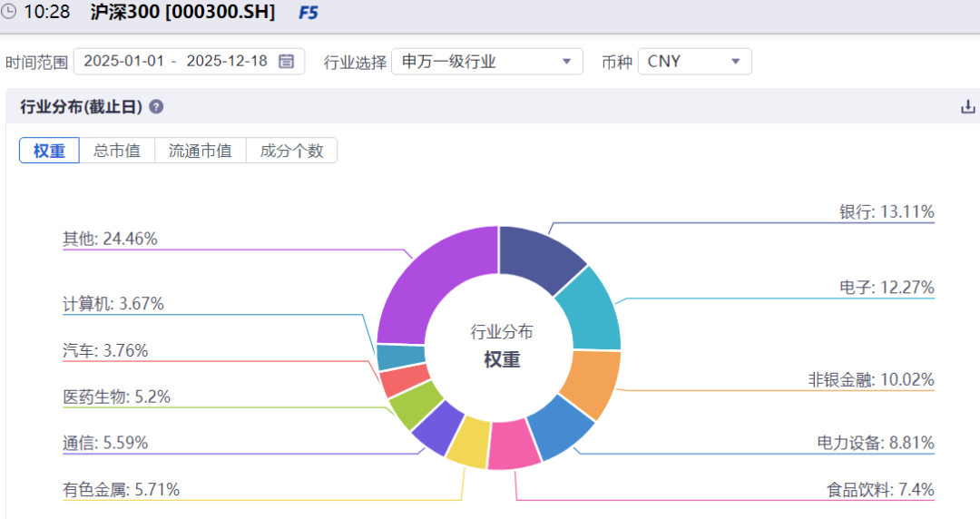
Task: Open the CNY currency dropdown
Action: [694, 62]
